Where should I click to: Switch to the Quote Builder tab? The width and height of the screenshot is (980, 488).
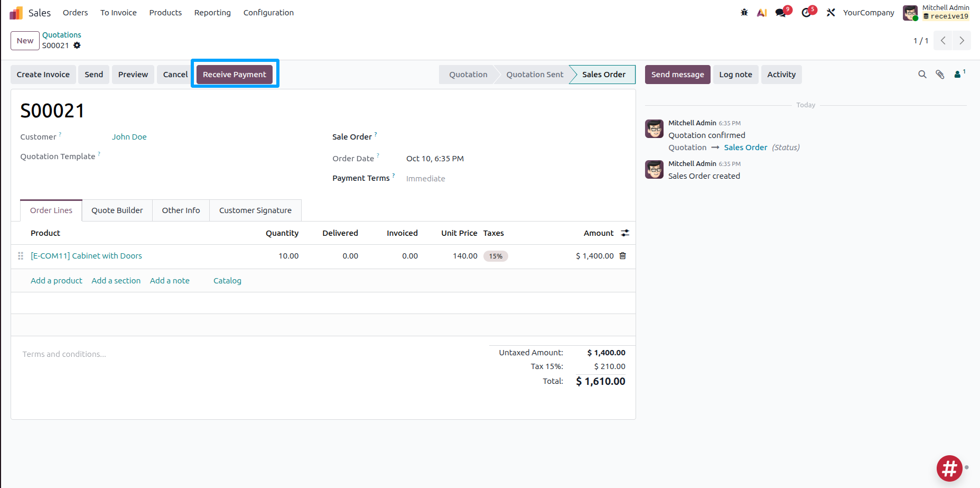[117, 210]
